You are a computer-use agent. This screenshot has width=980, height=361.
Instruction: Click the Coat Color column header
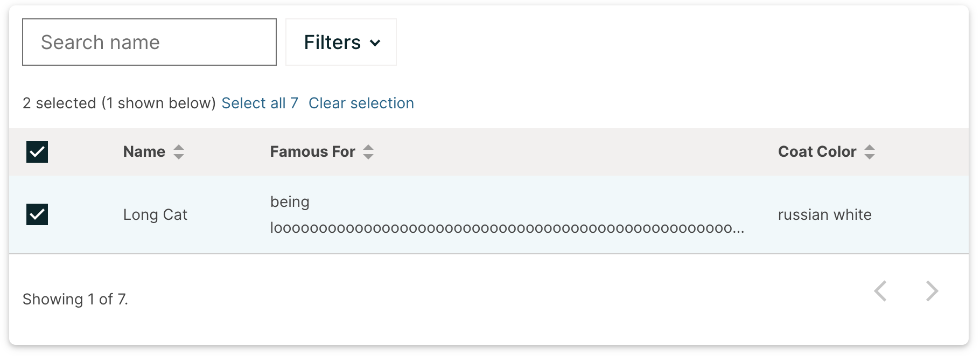[817, 152]
